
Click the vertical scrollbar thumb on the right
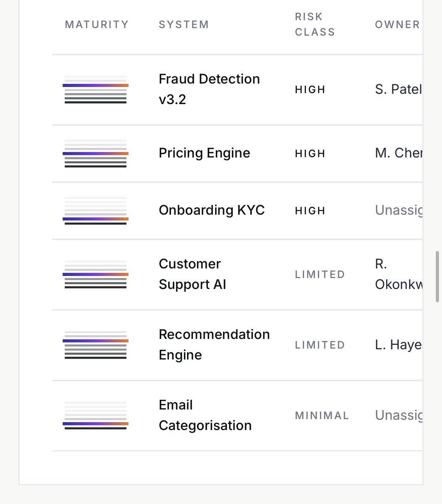437,277
